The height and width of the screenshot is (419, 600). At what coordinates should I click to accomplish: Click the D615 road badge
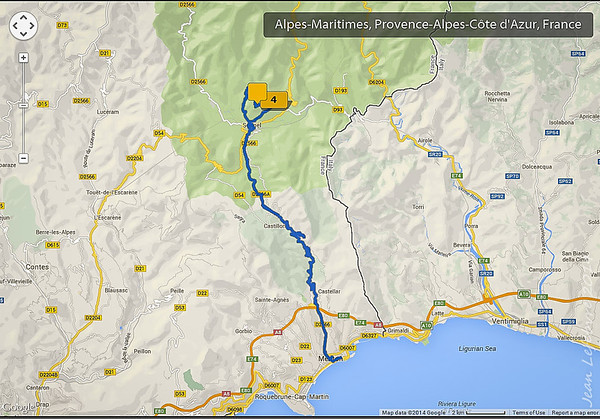click(52, 245)
